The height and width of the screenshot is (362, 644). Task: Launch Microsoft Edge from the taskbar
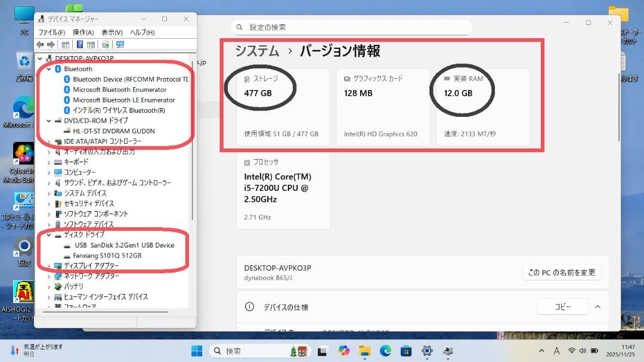385,351
